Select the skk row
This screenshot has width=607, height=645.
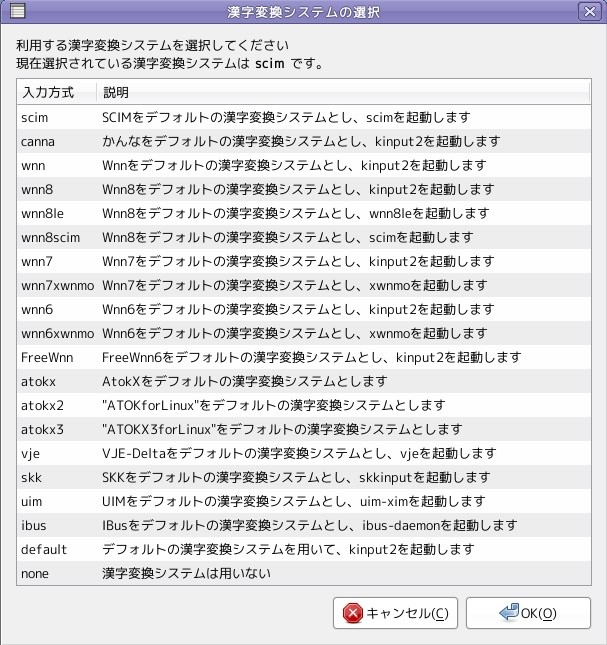pos(304,477)
